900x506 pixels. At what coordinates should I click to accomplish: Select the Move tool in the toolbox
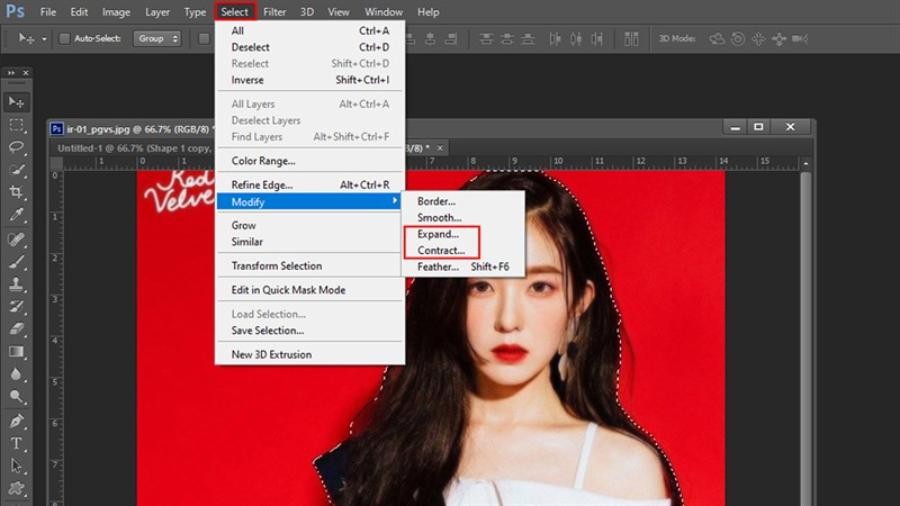[16, 102]
